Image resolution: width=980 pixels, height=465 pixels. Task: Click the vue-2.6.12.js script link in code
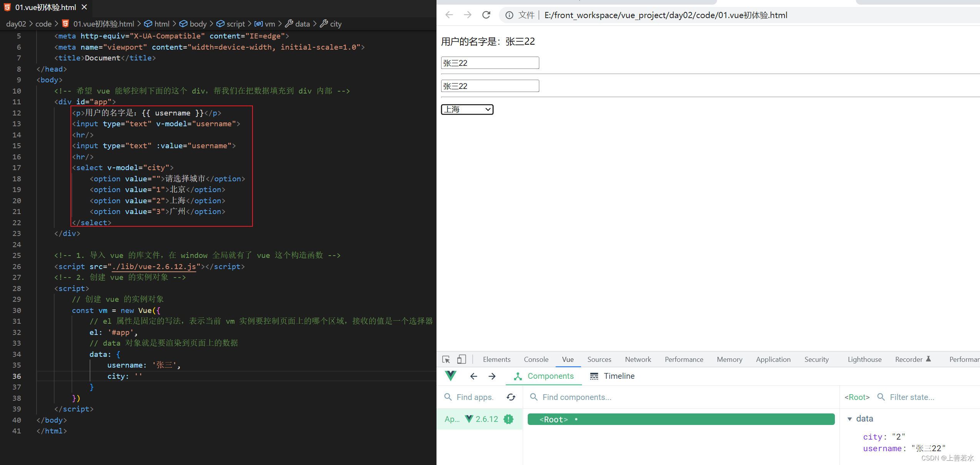(x=154, y=266)
